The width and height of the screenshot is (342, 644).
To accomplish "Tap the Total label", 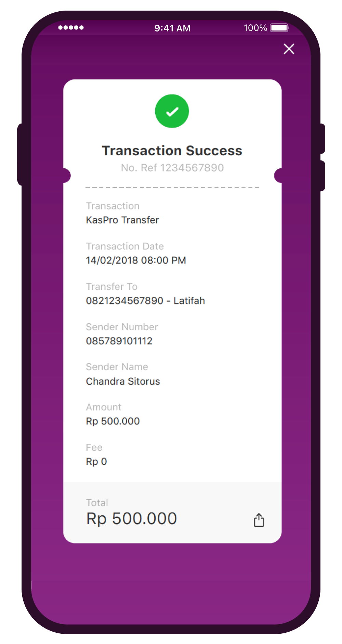I will tap(97, 503).
